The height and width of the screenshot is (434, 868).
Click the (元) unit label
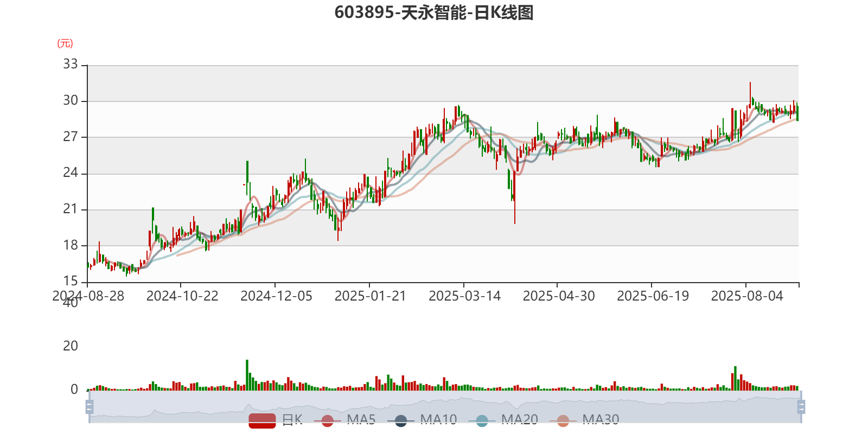[65, 43]
